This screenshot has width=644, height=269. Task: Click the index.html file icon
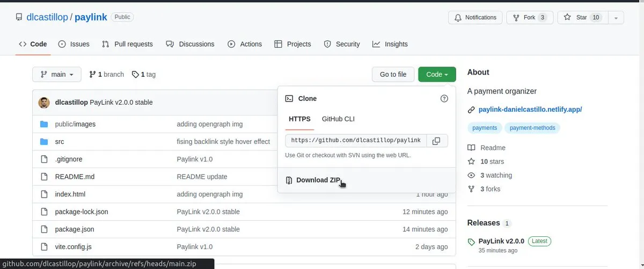pyautogui.click(x=44, y=194)
